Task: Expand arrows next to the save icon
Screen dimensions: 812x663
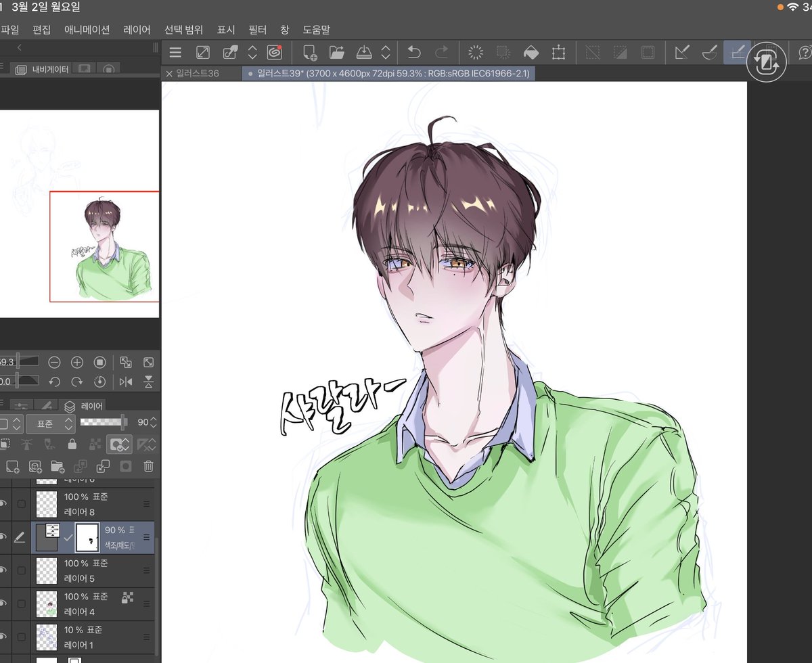Action: (386, 53)
